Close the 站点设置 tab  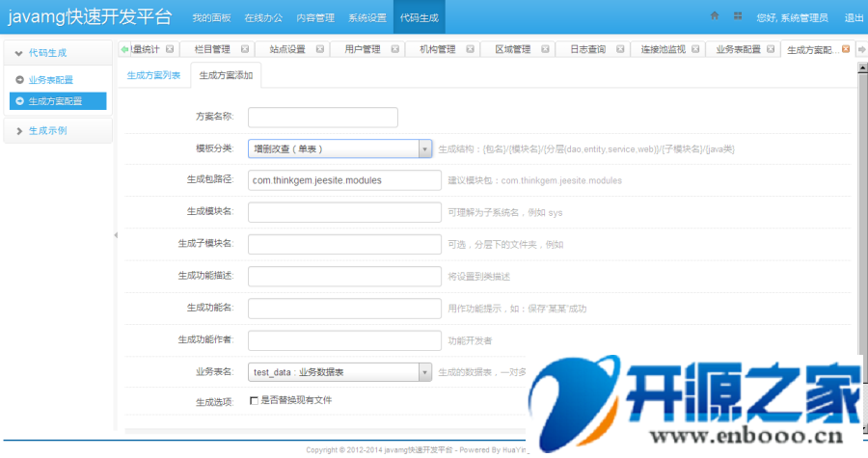click(x=320, y=49)
